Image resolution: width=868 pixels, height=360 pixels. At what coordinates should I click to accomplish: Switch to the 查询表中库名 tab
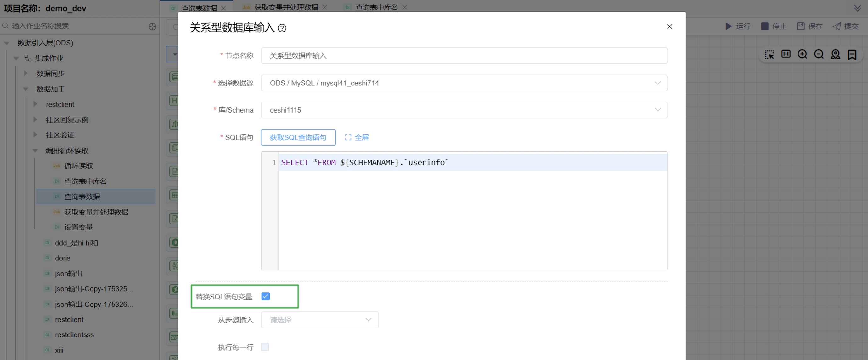pos(376,8)
